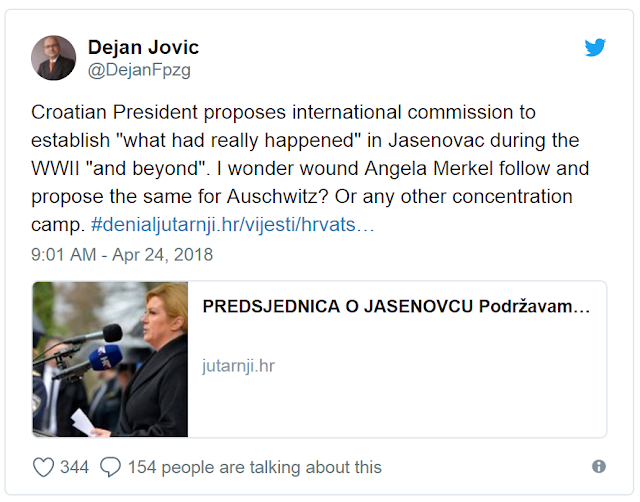Open the 9:01 AM Apr 24 timestamp
The height and width of the screenshot is (502, 640).
[122, 255]
